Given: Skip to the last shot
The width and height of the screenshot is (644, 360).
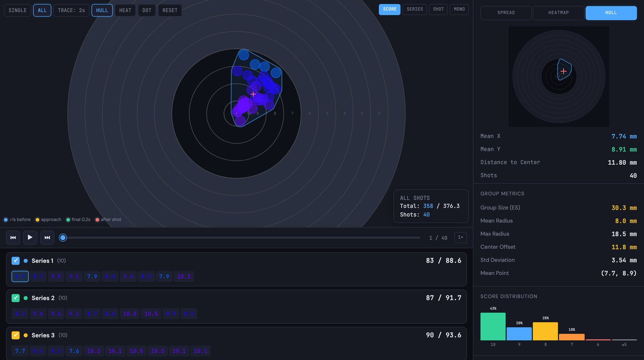Looking at the screenshot, I should 47,238.
